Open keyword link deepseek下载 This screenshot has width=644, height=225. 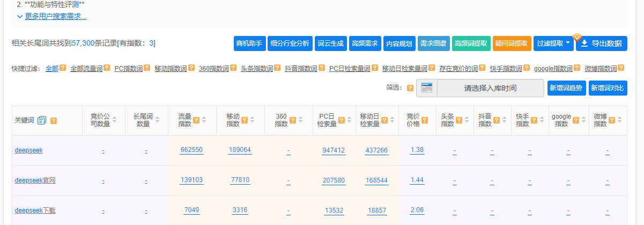tap(35, 211)
